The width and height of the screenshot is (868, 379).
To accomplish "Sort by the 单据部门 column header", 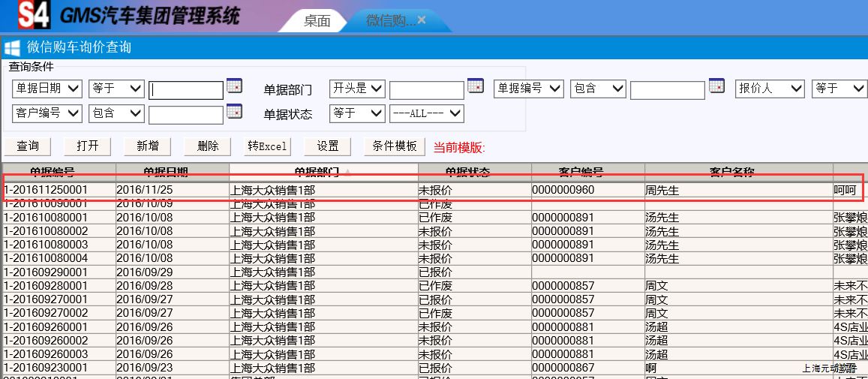I will point(323,172).
